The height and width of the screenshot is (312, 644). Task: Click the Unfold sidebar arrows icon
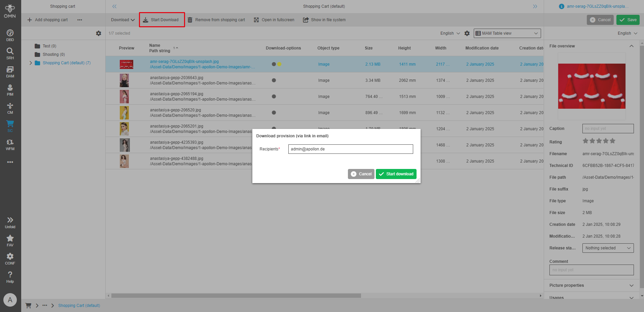click(x=10, y=222)
